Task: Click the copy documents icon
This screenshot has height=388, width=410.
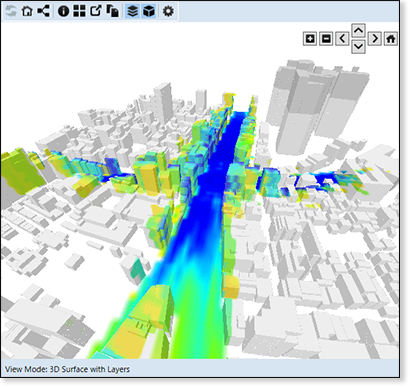Action: tap(113, 11)
